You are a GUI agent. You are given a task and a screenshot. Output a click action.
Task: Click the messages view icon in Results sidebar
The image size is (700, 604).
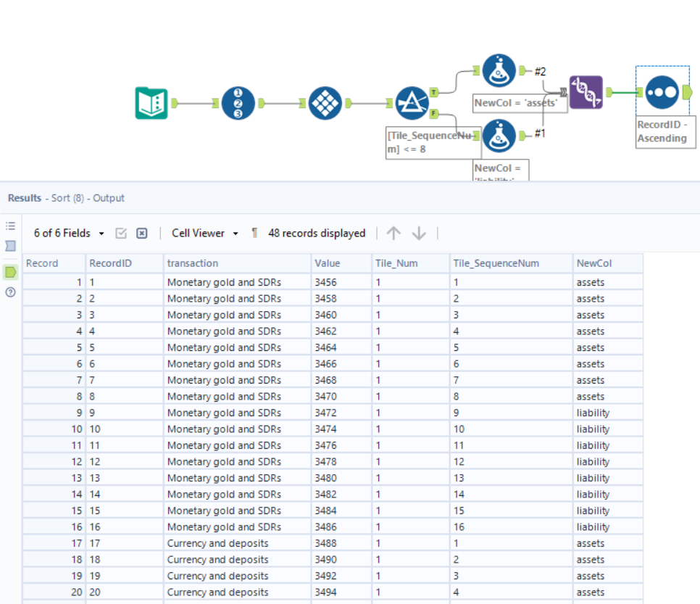click(x=11, y=246)
